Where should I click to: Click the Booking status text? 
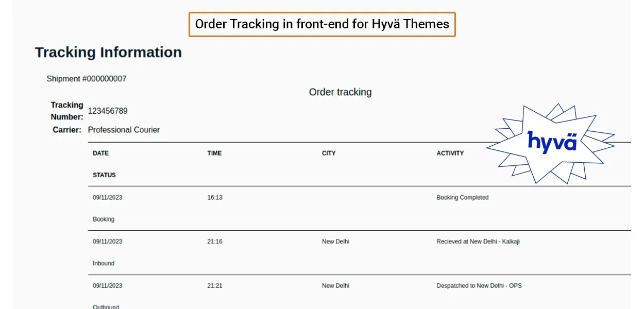pyautogui.click(x=104, y=219)
